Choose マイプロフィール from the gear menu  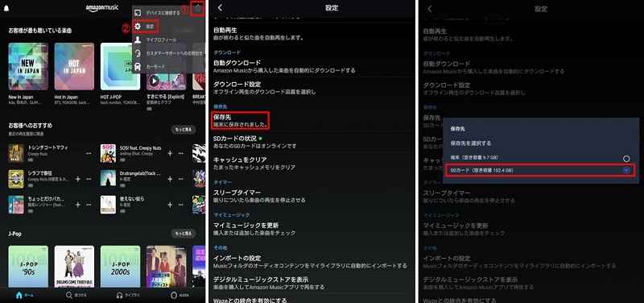[162, 39]
